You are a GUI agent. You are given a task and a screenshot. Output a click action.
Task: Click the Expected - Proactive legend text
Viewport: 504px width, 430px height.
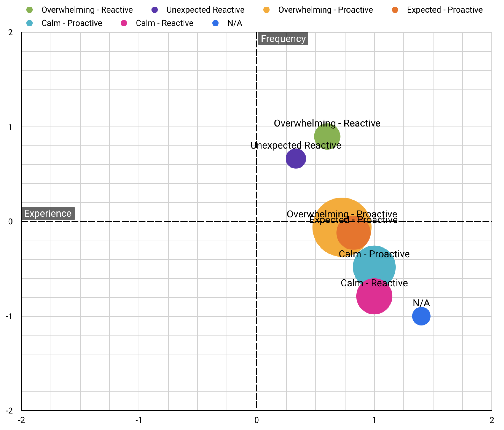[x=445, y=10]
